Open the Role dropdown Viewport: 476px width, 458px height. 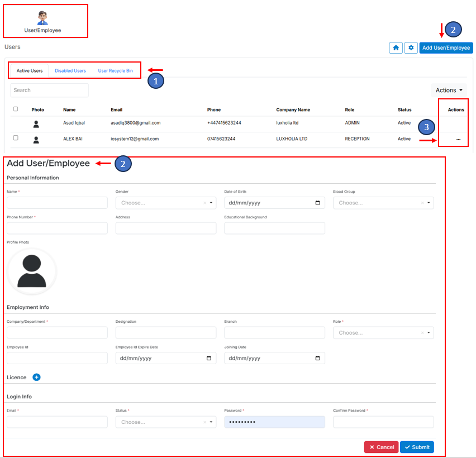(x=383, y=333)
